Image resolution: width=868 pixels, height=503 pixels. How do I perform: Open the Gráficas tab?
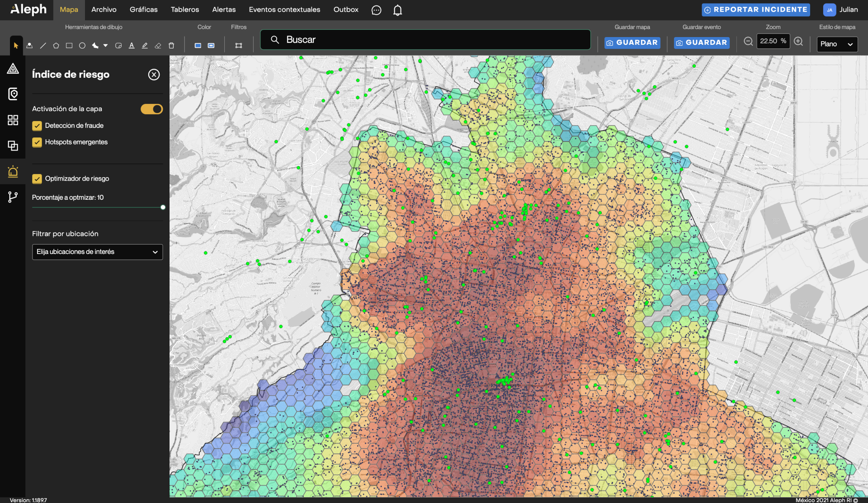point(143,9)
